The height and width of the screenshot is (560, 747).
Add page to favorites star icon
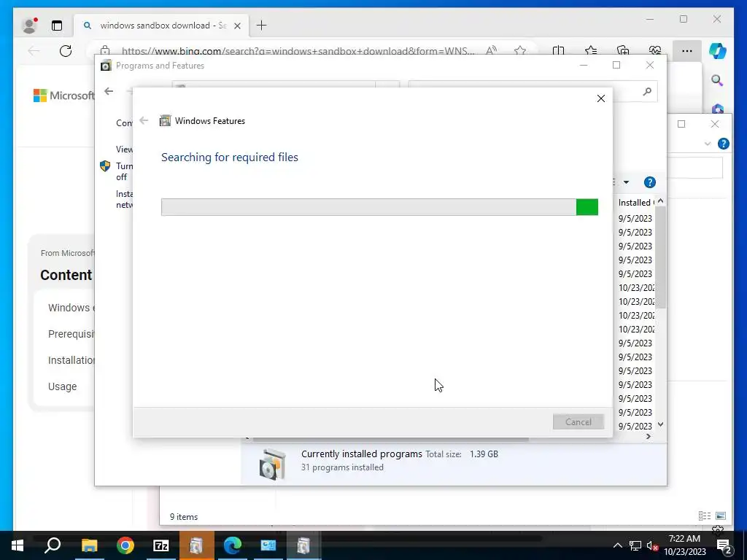520,50
